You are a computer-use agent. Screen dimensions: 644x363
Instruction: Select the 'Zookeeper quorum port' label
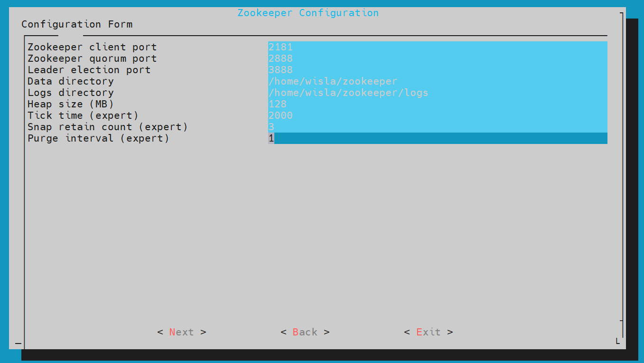[92, 58]
